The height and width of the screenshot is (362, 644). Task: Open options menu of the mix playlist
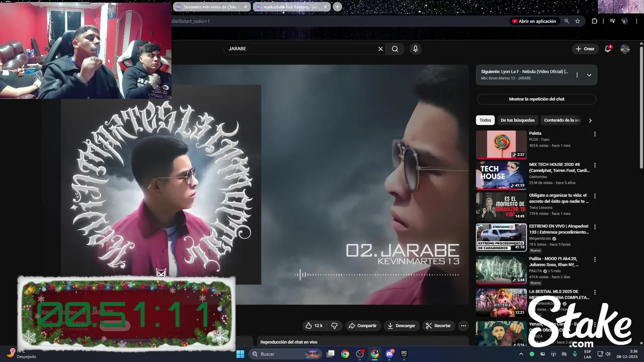point(577,75)
